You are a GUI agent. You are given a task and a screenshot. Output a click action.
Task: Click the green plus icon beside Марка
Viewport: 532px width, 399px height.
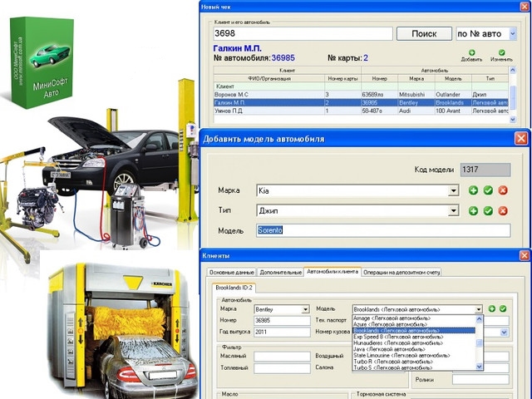pos(473,190)
